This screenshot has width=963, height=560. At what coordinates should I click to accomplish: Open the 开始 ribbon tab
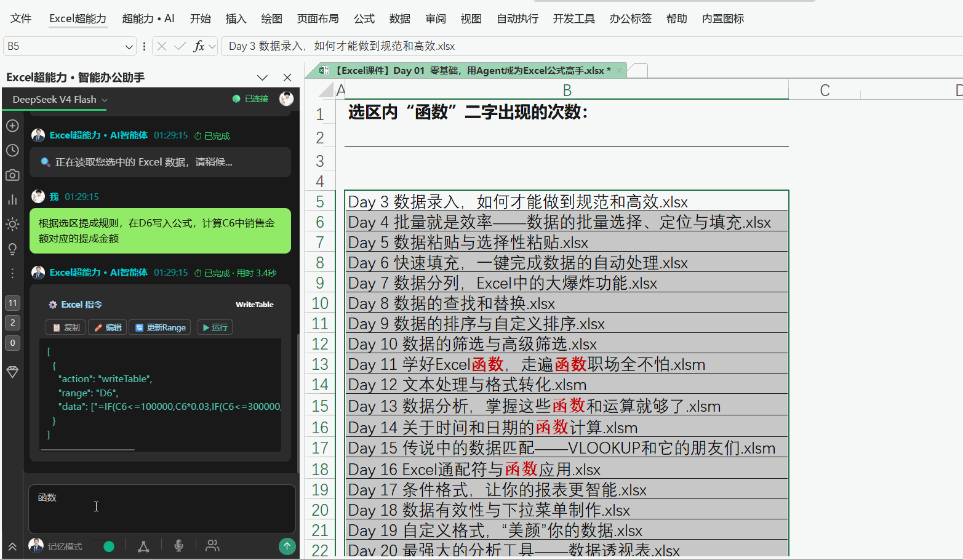click(x=201, y=18)
